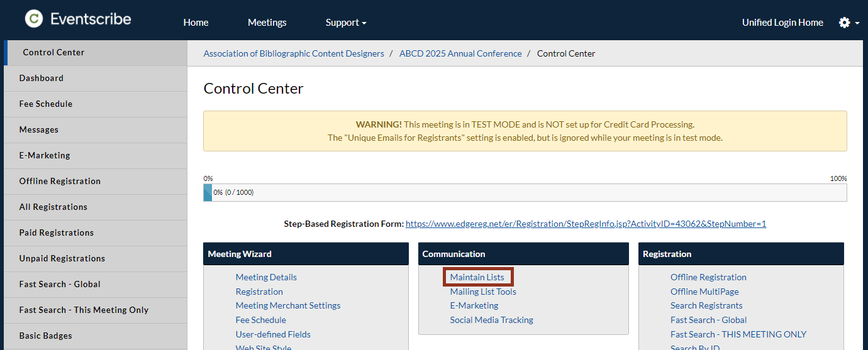The image size is (868, 350).
Task: Open Maintain Lists link
Action: pyautogui.click(x=477, y=277)
